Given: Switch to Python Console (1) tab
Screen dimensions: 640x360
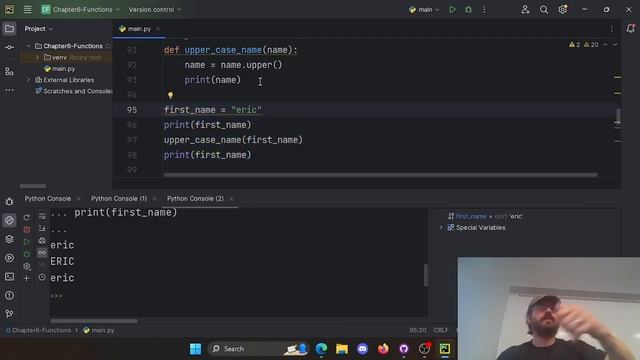Looking at the screenshot, I should pos(119,198).
